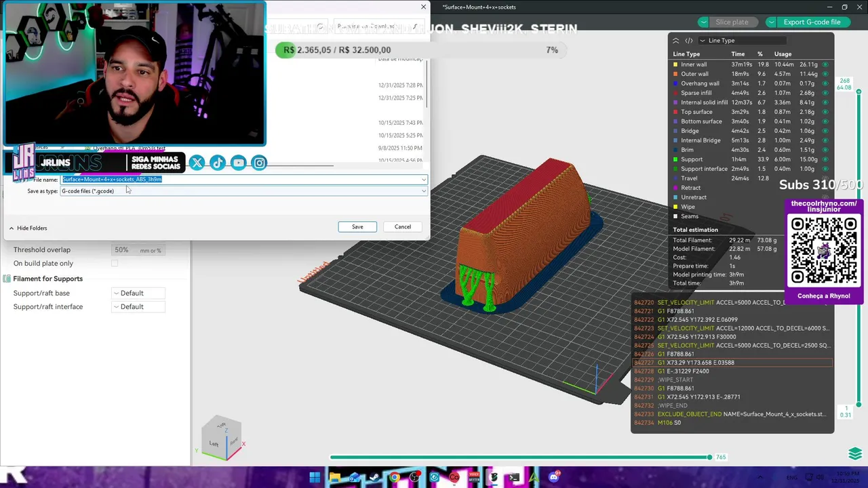
Task: Select G-code line 842727
Action: [732, 363]
